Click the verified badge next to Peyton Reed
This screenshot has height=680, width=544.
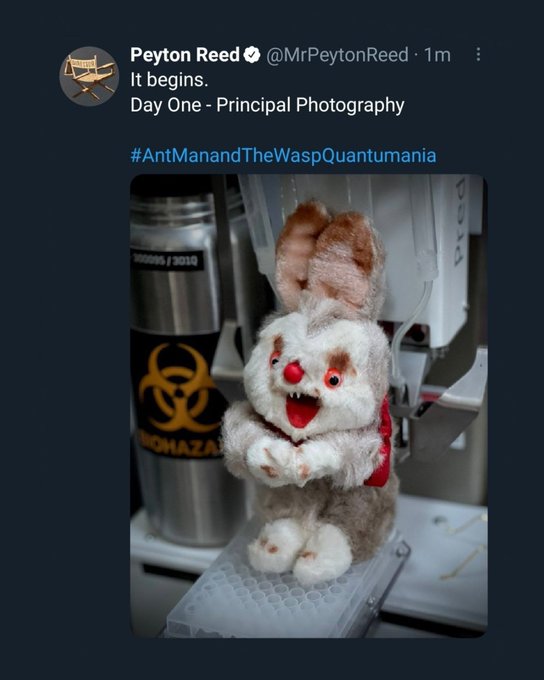pyautogui.click(x=252, y=55)
